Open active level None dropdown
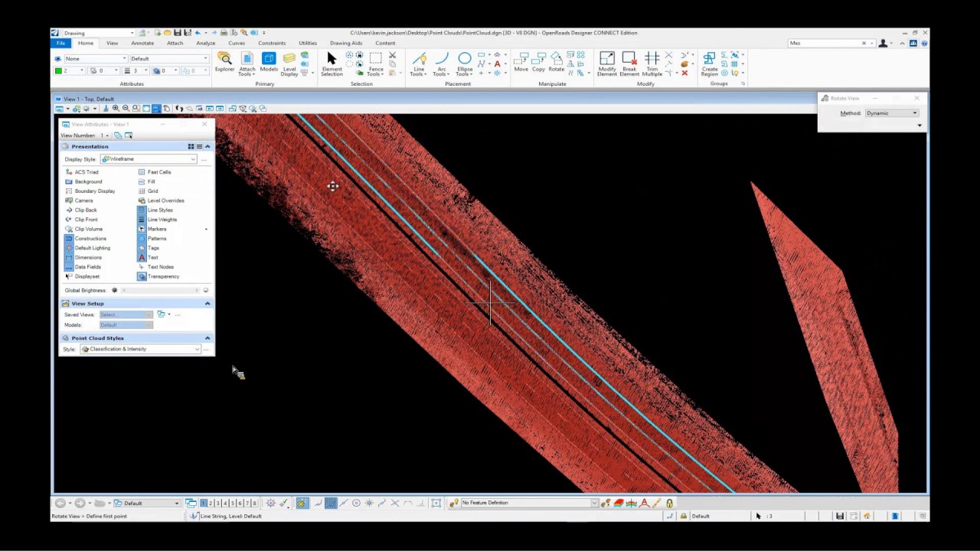 [x=95, y=58]
